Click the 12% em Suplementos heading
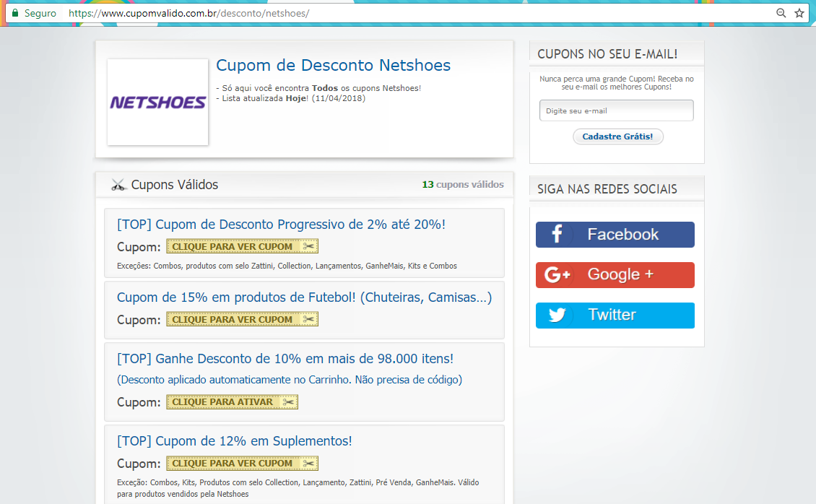 [233, 440]
